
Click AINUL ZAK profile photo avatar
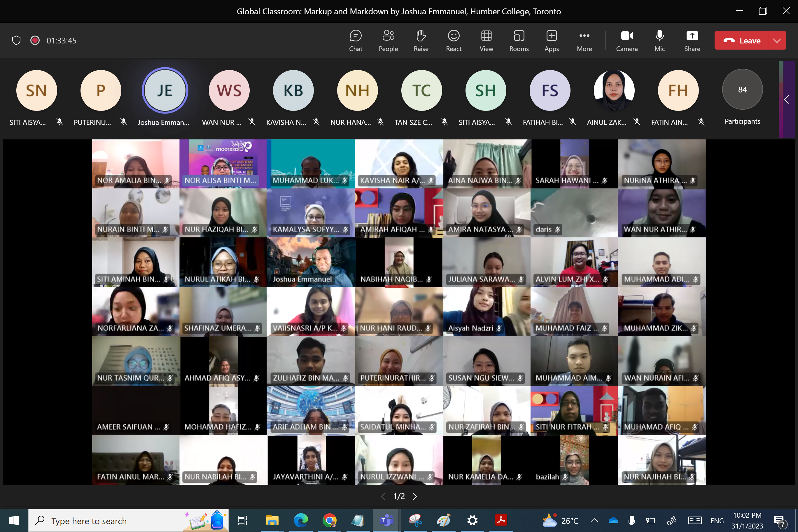click(614, 90)
